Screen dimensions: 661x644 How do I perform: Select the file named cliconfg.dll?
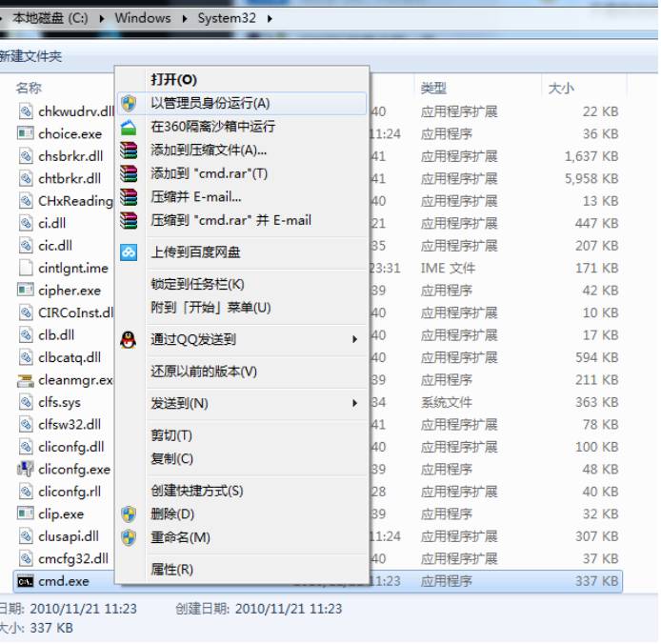(71, 447)
